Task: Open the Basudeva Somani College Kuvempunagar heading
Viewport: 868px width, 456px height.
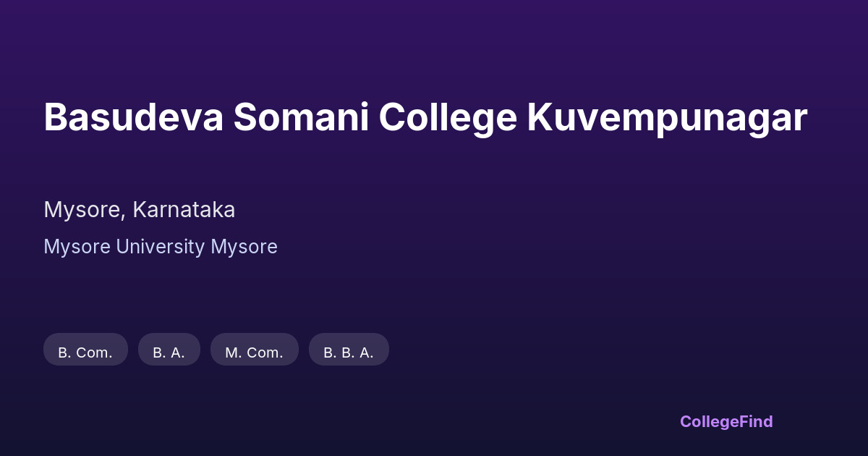Action: (x=425, y=118)
